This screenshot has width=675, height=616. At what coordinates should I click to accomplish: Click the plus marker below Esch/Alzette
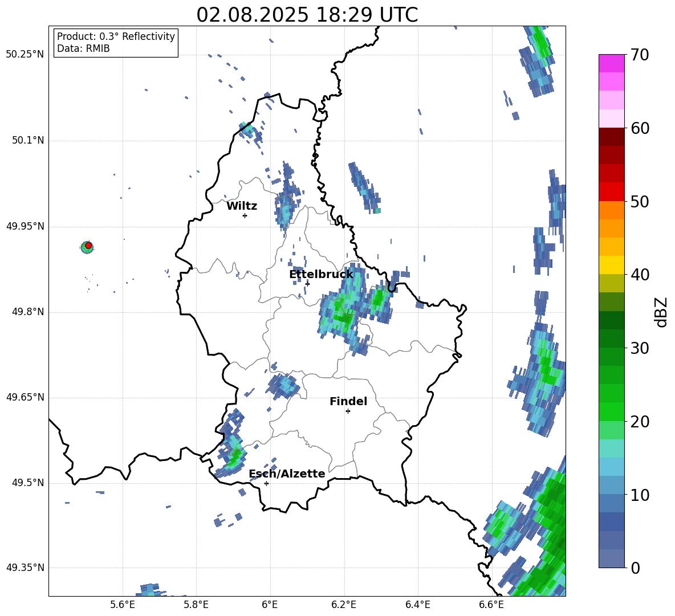pos(266,483)
